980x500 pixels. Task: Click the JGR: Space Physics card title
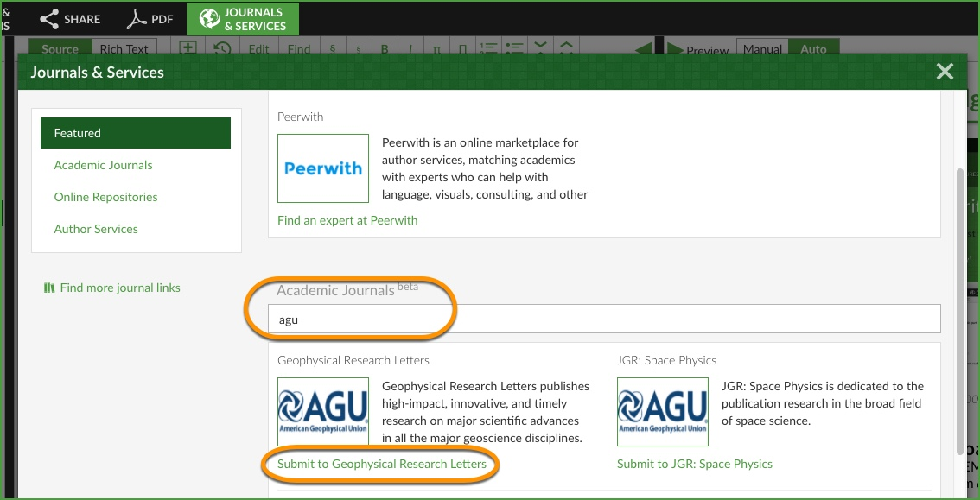[666, 360]
